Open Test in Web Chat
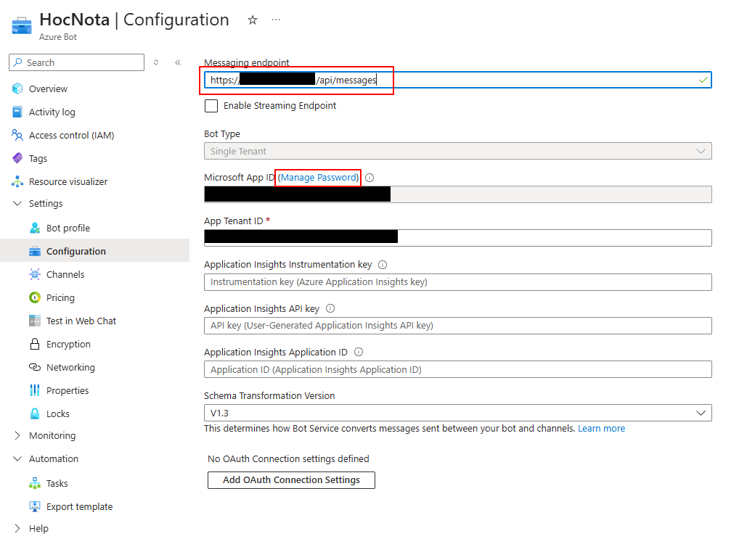 tap(81, 321)
